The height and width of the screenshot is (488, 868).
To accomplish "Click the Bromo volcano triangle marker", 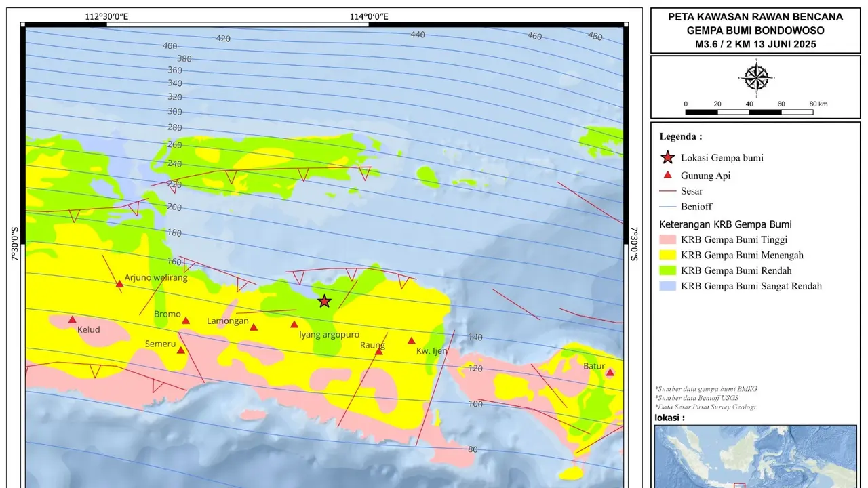I will click(x=186, y=321).
